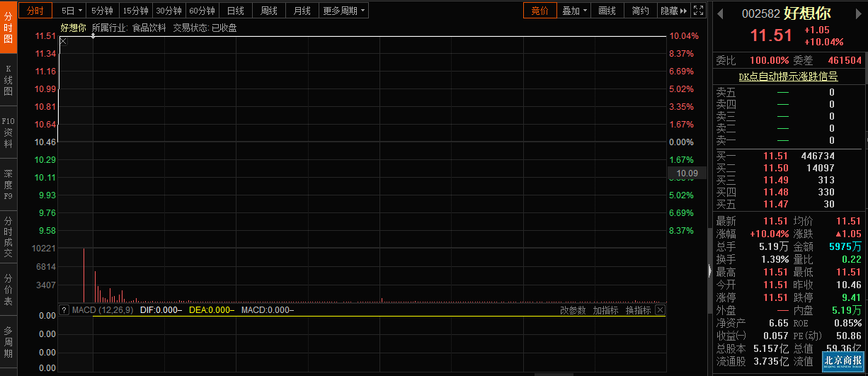
Task: Click the 换手 value 1.39%
Action: pos(775,259)
